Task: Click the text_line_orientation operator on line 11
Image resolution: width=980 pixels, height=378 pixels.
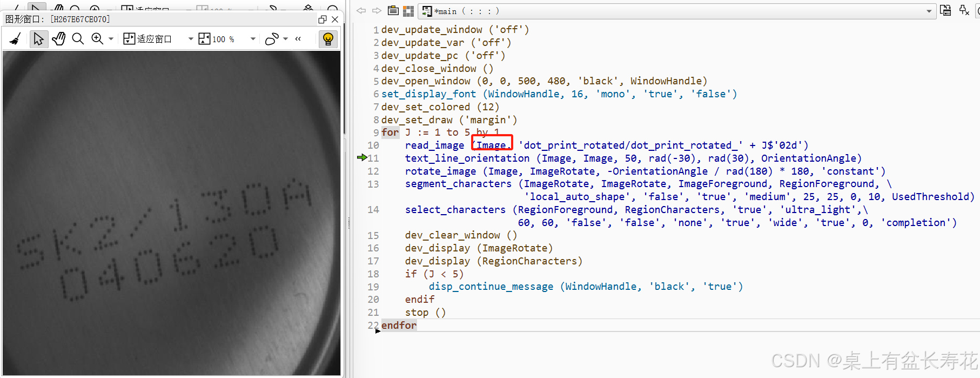Action: [467, 158]
